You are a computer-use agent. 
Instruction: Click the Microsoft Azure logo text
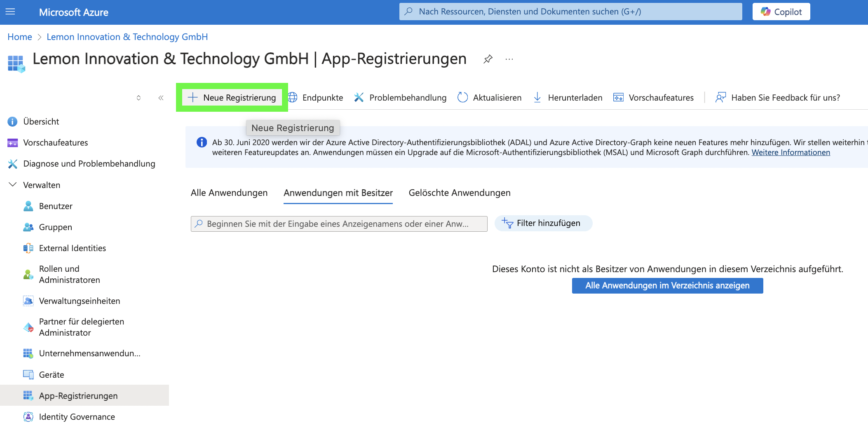[74, 12]
